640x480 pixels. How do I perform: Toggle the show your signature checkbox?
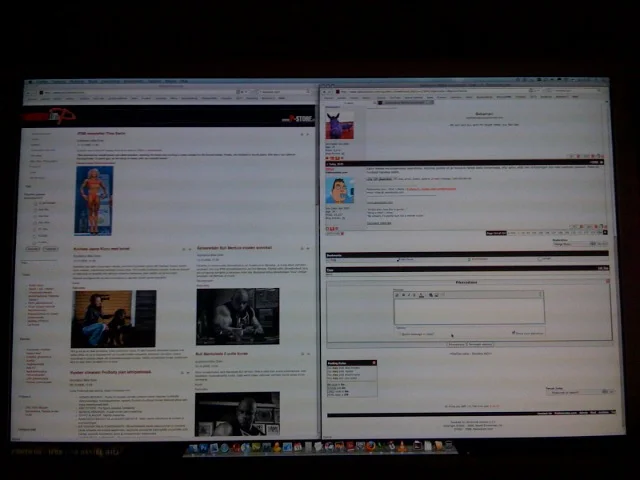513,333
